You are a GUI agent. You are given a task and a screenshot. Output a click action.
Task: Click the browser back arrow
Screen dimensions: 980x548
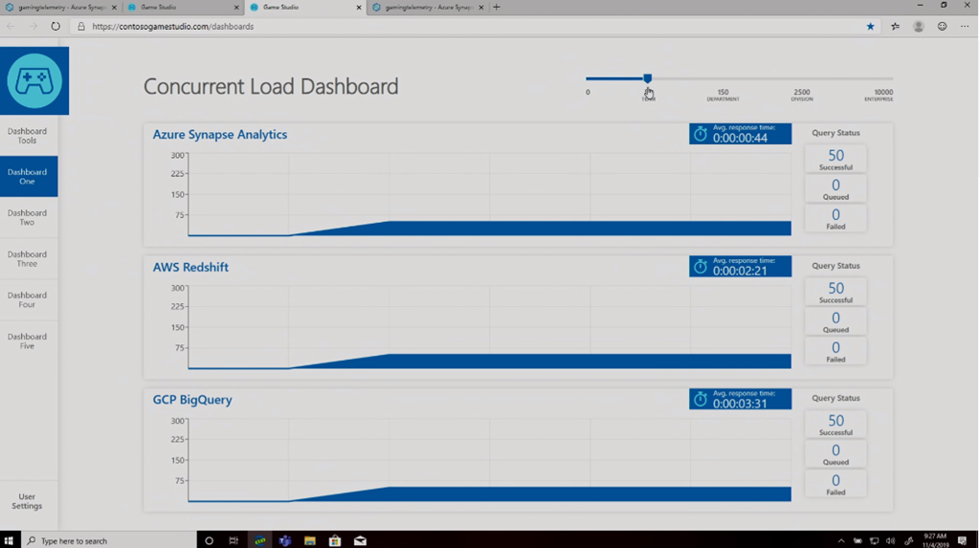[x=11, y=26]
